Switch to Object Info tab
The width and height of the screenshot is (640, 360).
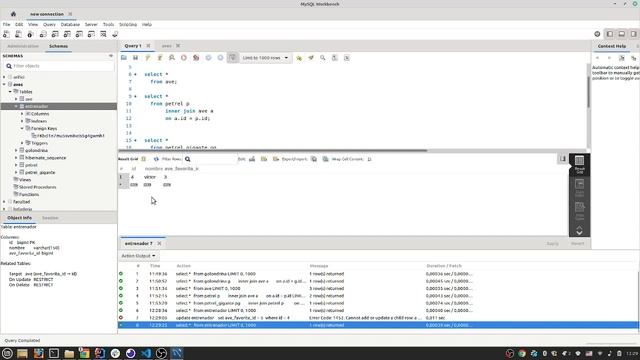tap(19, 218)
